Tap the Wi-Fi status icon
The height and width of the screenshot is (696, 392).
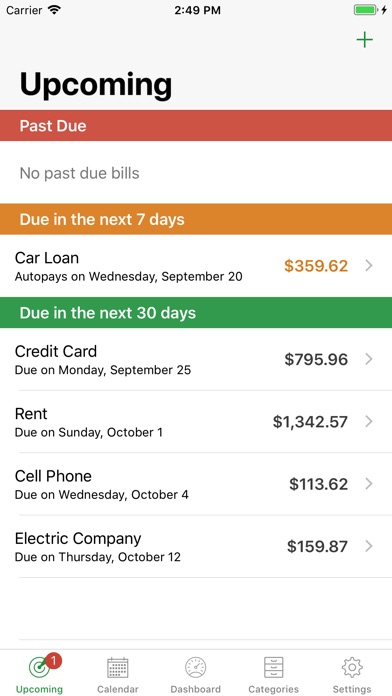point(55,10)
